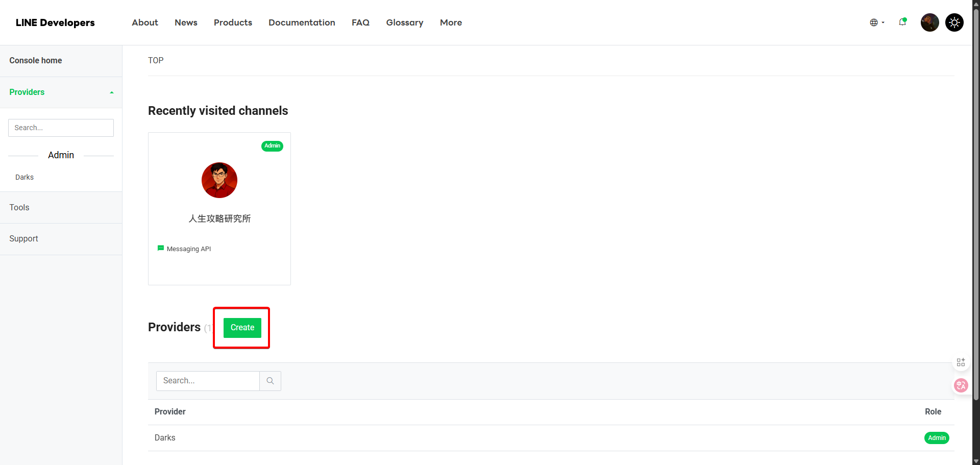Click the pink translate extension icon
The width and height of the screenshot is (980, 465).
(961, 385)
